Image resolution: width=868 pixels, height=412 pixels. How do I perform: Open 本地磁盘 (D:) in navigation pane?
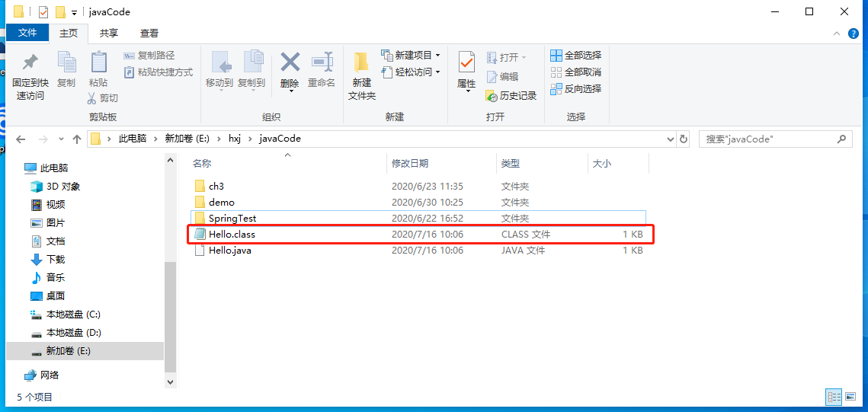[66, 332]
